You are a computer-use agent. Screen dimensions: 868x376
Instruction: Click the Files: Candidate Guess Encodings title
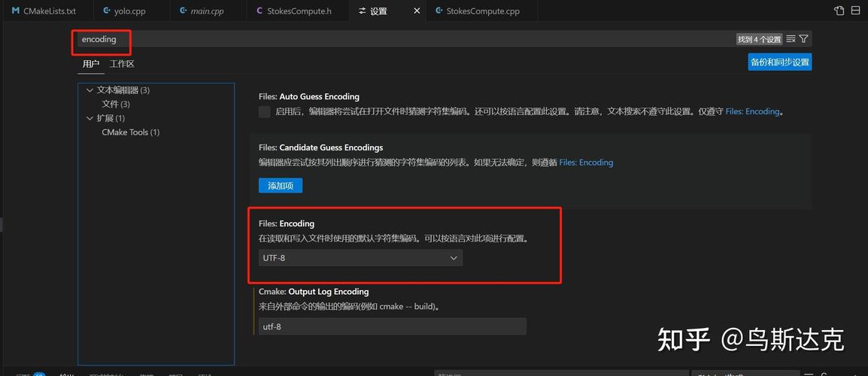(320, 148)
